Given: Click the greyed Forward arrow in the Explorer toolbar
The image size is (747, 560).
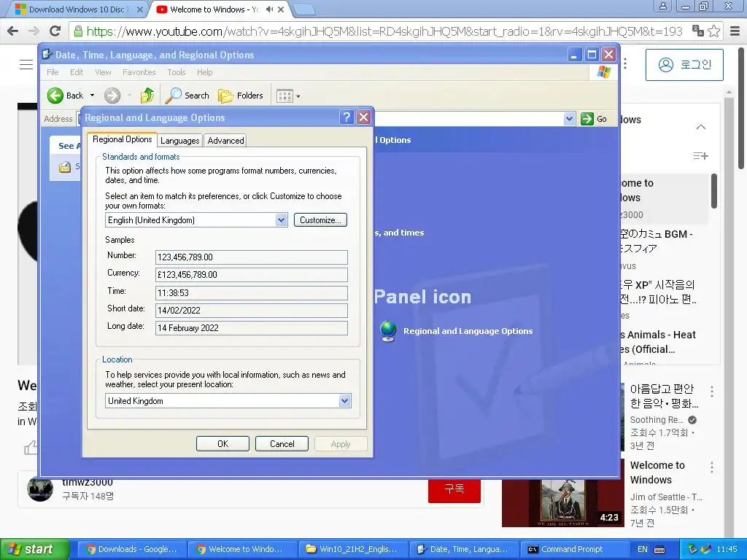Looking at the screenshot, I should (112, 96).
